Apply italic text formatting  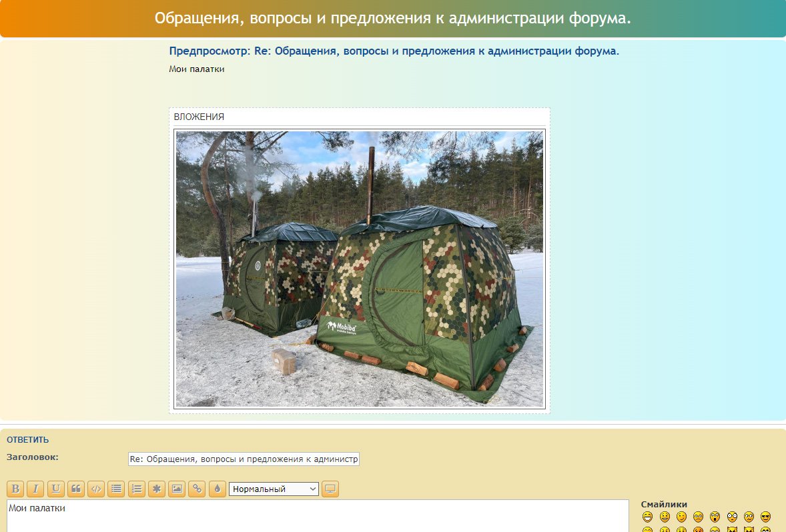click(x=36, y=489)
